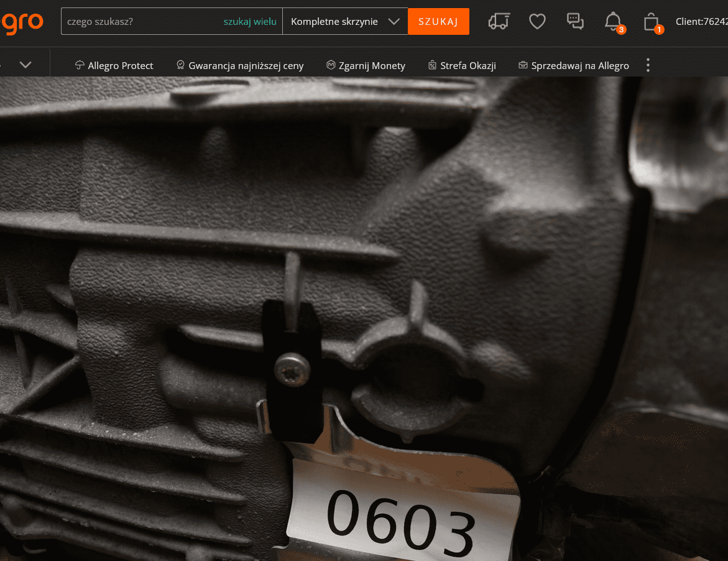This screenshot has height=561, width=728.
Task: Expand the Kompletne skrzynie category dropdown
Action: pos(345,21)
